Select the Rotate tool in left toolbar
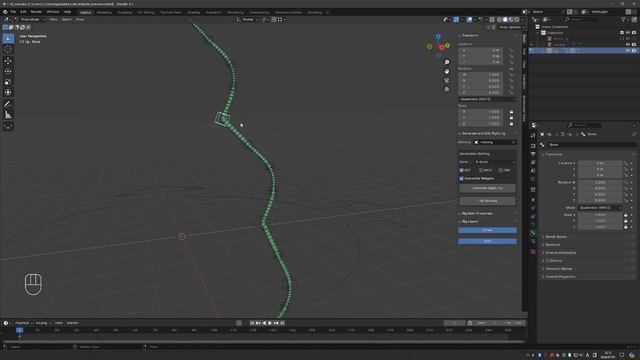Viewport: 640px width, 360px height. coord(8,71)
